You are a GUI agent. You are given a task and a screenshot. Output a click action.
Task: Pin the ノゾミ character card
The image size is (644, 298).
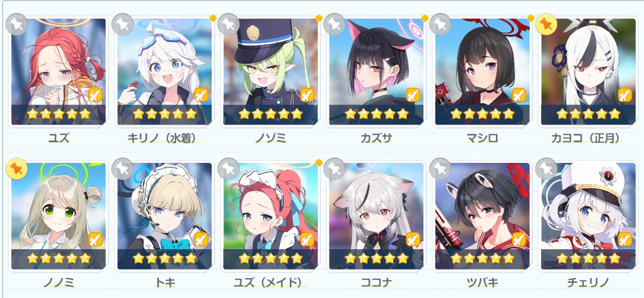(229, 24)
